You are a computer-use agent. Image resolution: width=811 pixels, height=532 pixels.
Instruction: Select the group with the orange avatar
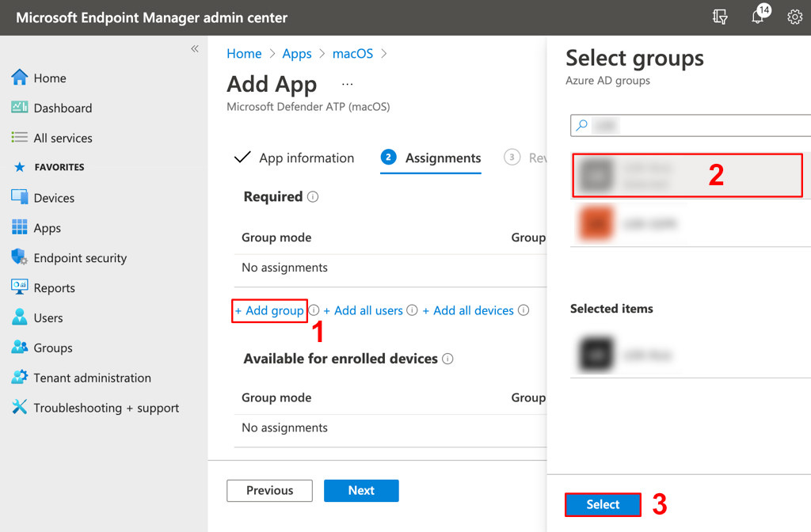click(x=691, y=223)
